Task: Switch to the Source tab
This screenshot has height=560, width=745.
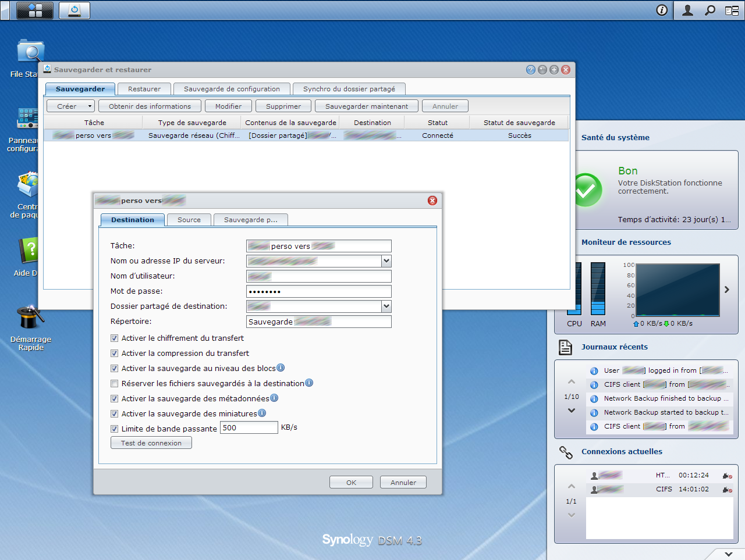Action: (189, 220)
